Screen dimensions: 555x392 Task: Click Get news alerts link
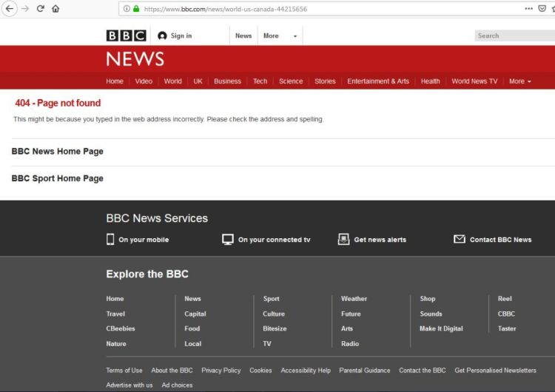click(x=380, y=240)
